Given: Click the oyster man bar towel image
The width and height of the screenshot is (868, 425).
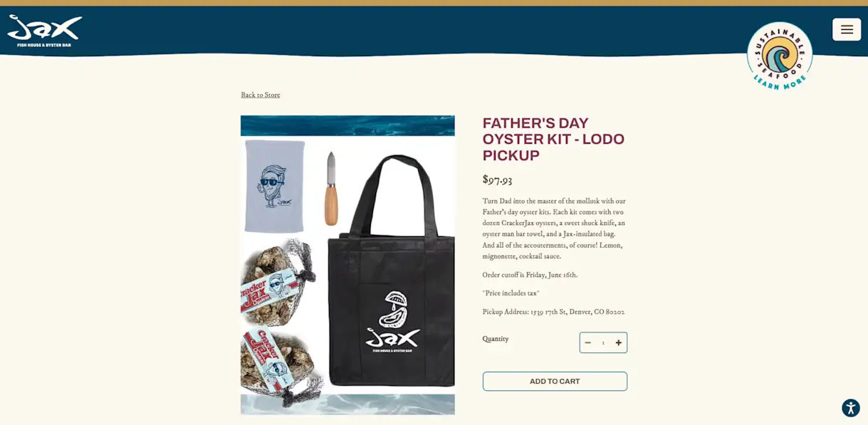Looking at the screenshot, I should coord(275,186).
